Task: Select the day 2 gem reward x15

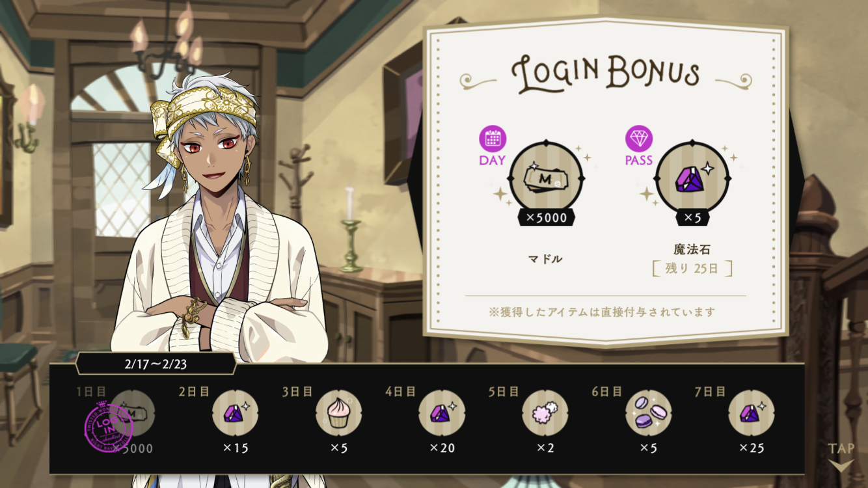Action: 235,413
